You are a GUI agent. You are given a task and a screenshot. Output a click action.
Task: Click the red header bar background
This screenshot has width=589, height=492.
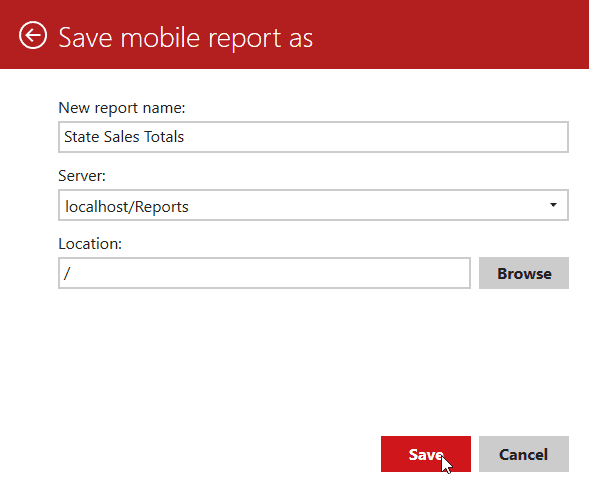click(451, 35)
